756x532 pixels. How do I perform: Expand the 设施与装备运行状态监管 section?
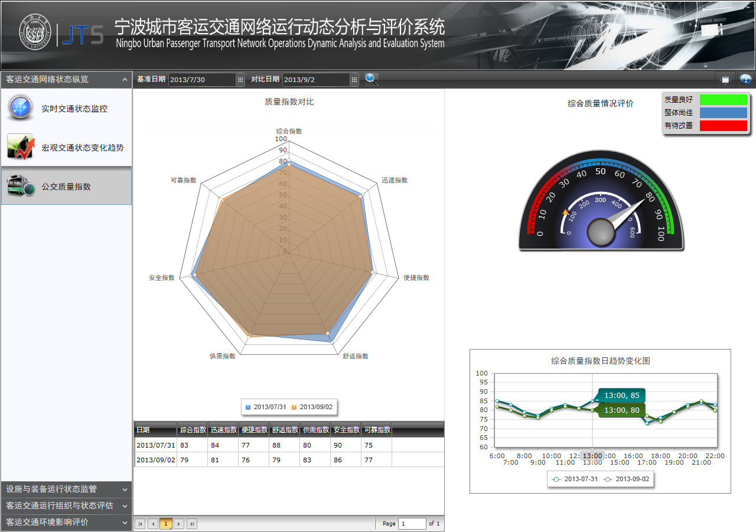tap(66, 489)
